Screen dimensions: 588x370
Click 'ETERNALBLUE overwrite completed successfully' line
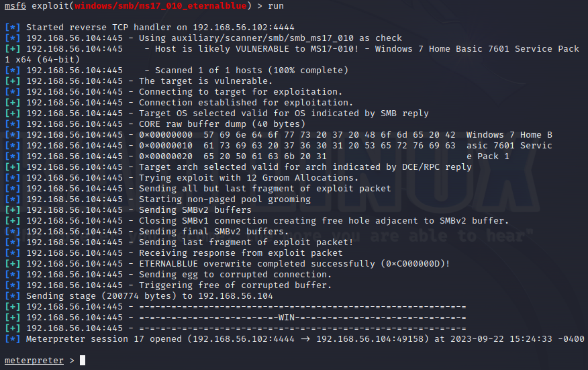pos(228,264)
